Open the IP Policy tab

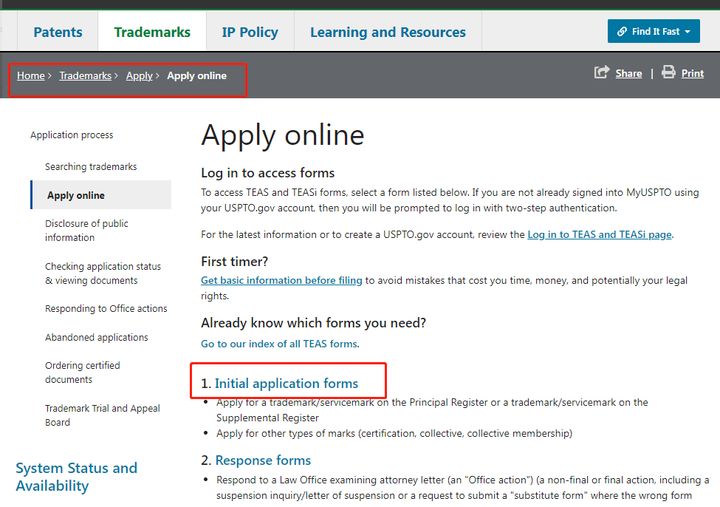tap(250, 32)
